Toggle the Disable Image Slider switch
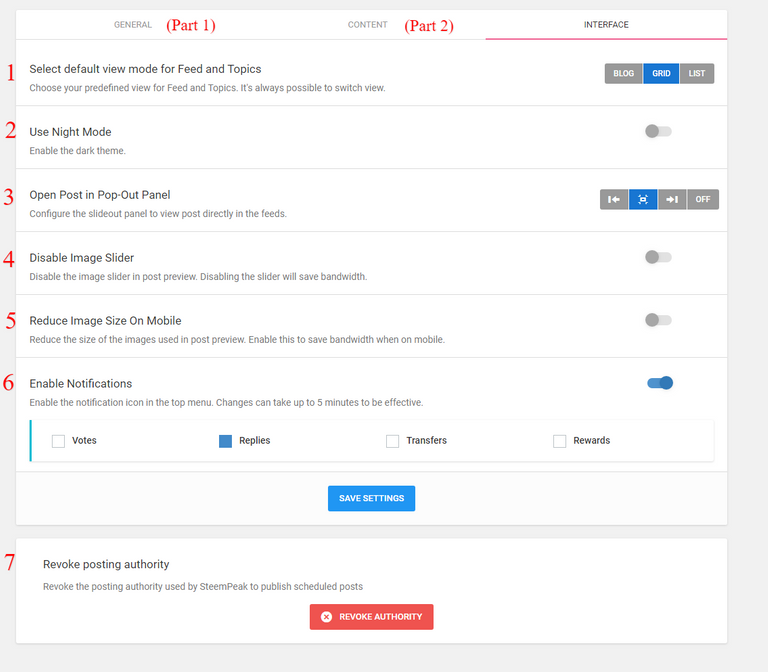Screen dimensions: 768x672 pos(658,257)
